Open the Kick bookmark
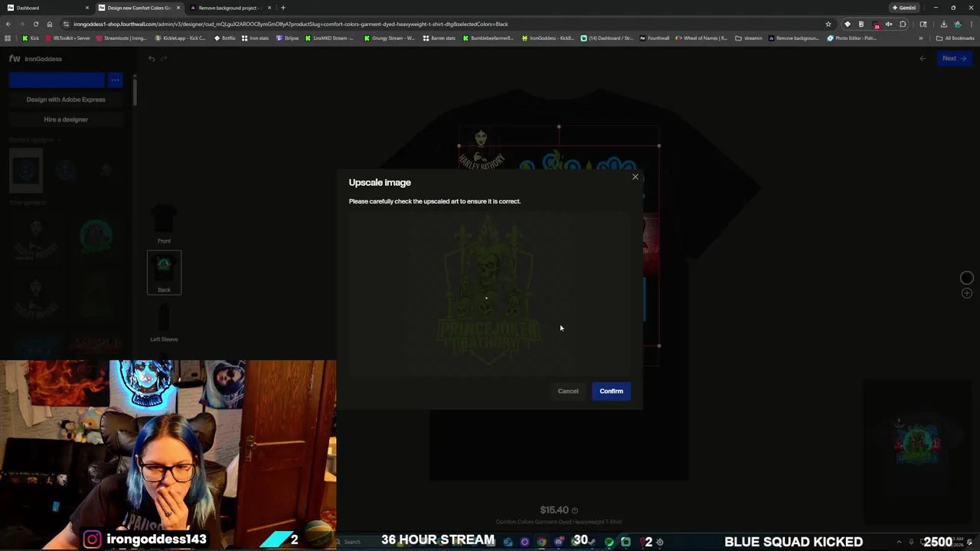 pyautogui.click(x=31, y=37)
